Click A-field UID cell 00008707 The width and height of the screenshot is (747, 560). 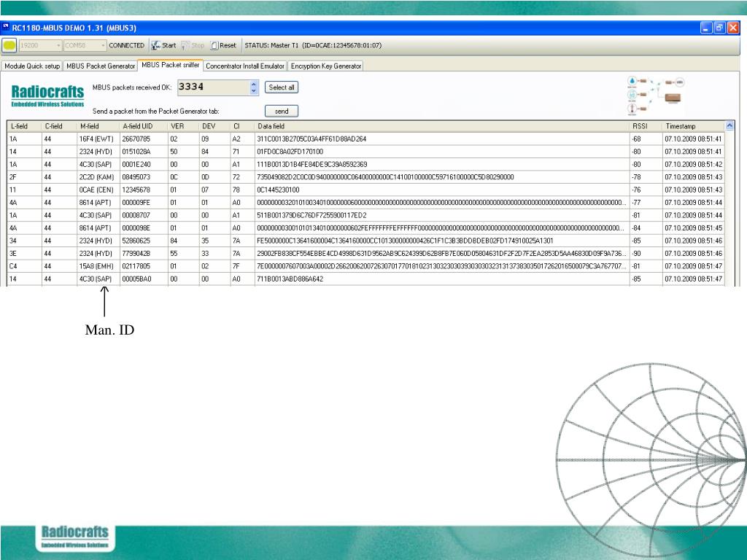(144, 216)
